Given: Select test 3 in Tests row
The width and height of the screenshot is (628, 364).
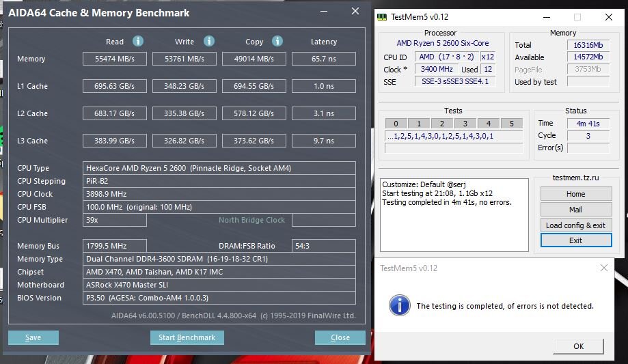Looking at the screenshot, I should 465,124.
